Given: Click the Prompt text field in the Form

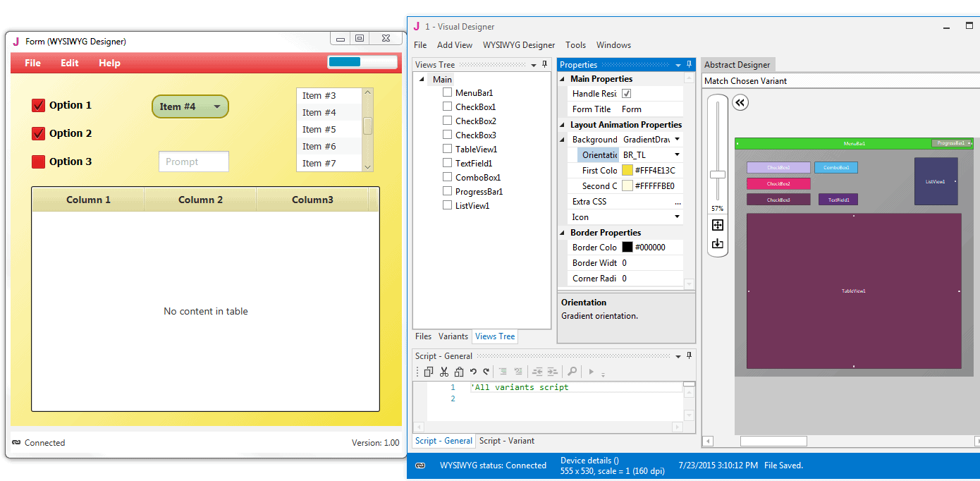Looking at the screenshot, I should (x=194, y=162).
